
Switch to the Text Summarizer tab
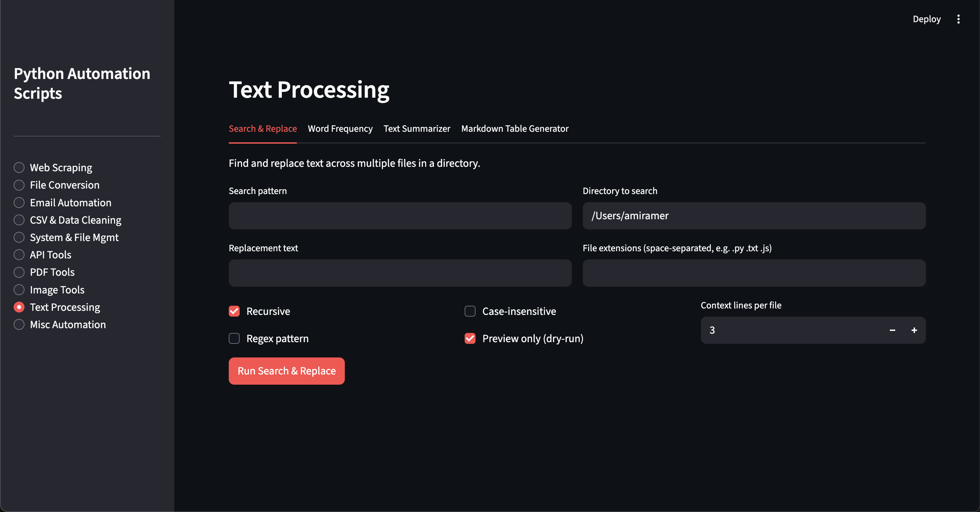(x=417, y=129)
